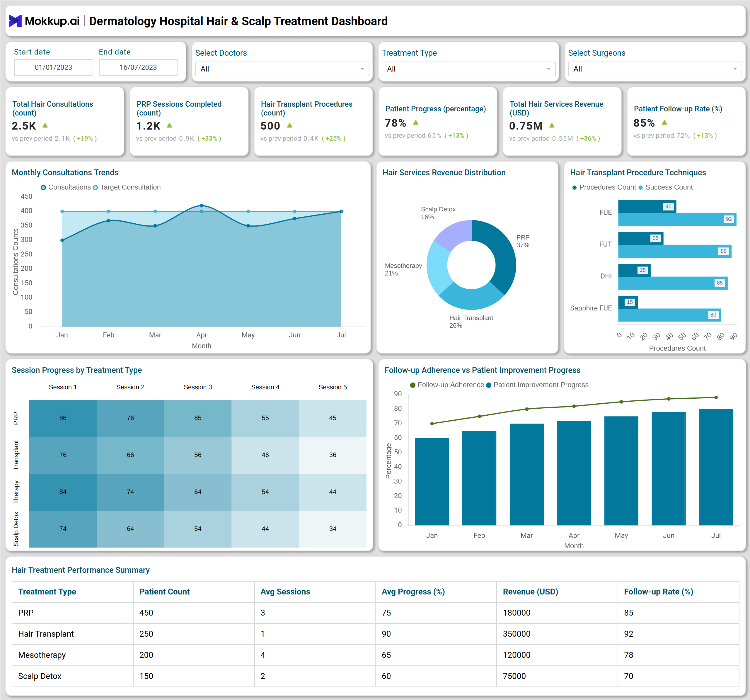750x700 pixels.
Task: Click the Jan bar in follow-up chart
Action: [432, 482]
